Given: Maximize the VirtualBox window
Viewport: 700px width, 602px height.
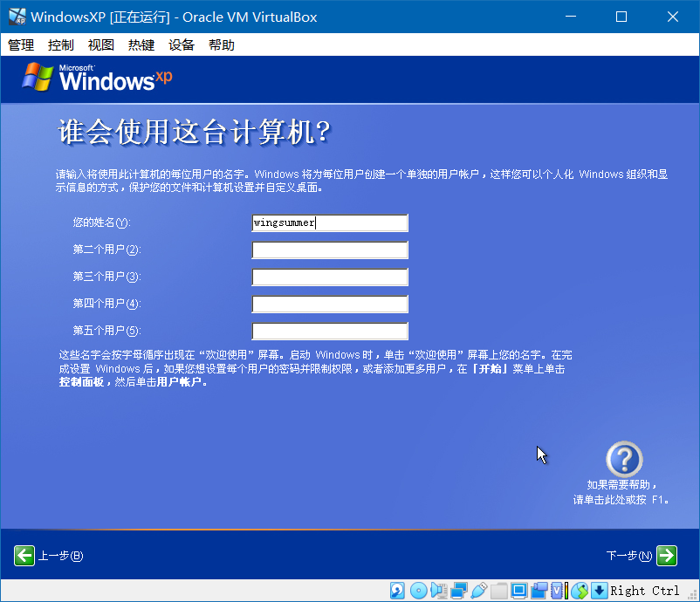Looking at the screenshot, I should click(621, 17).
